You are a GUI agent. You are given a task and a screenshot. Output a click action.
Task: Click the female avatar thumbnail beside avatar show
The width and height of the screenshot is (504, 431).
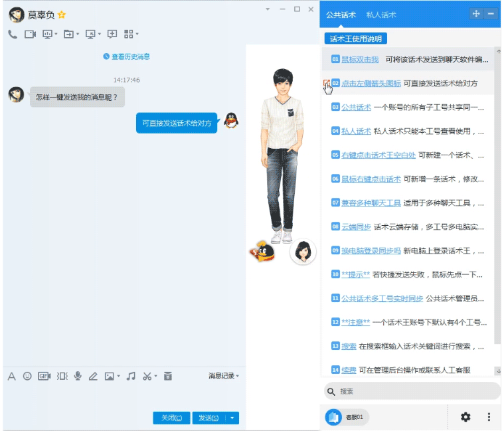pos(303,251)
